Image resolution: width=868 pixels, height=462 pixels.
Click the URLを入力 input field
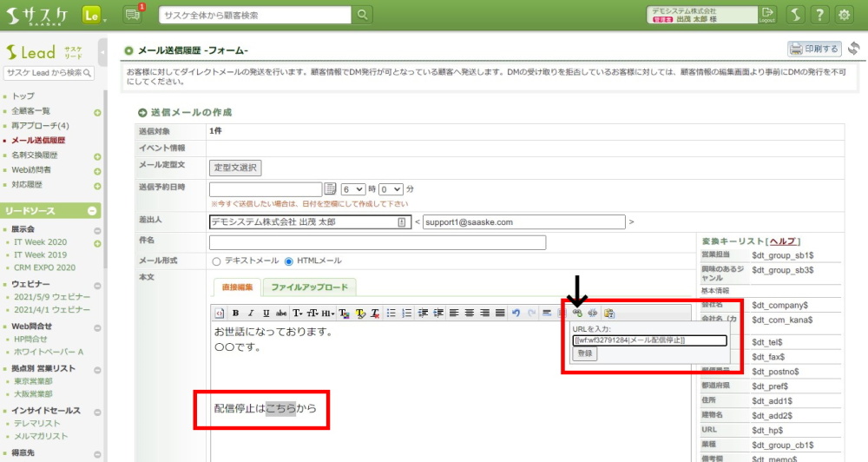pyautogui.click(x=649, y=340)
